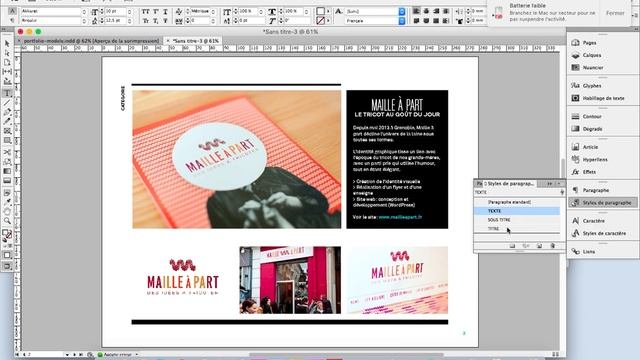The height and width of the screenshot is (360, 640).
Task: Apply the TITRE paragraph style
Action: [517, 229]
